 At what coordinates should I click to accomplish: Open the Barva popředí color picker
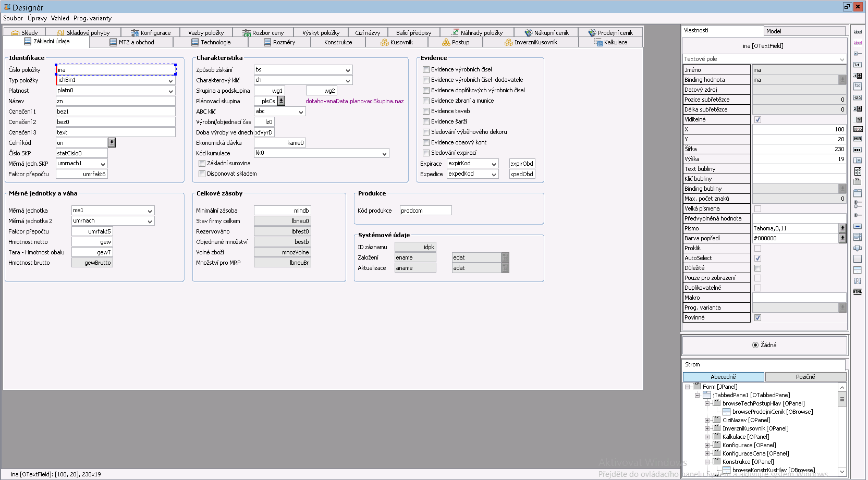[x=842, y=238]
